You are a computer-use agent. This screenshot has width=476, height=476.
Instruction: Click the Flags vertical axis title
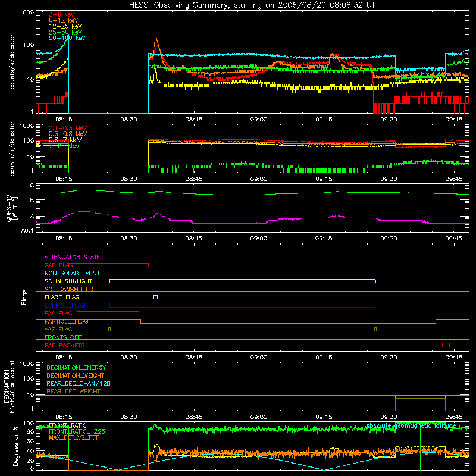click(x=24, y=297)
